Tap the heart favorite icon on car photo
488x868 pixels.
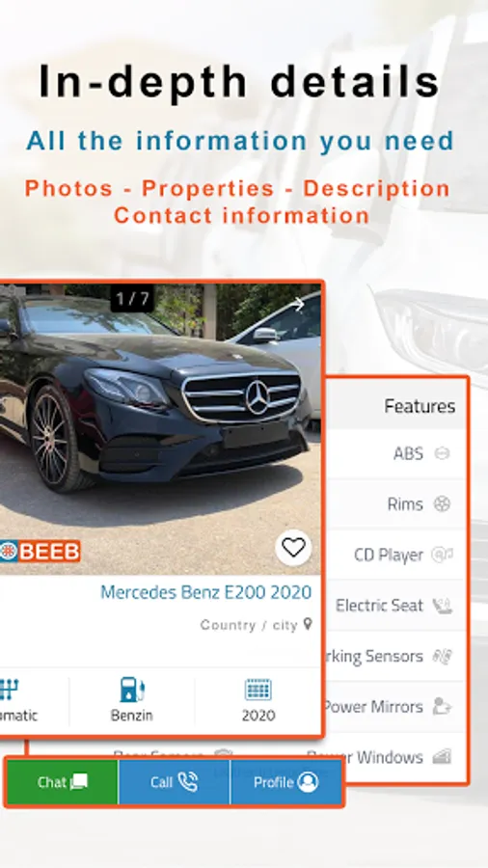click(x=293, y=548)
